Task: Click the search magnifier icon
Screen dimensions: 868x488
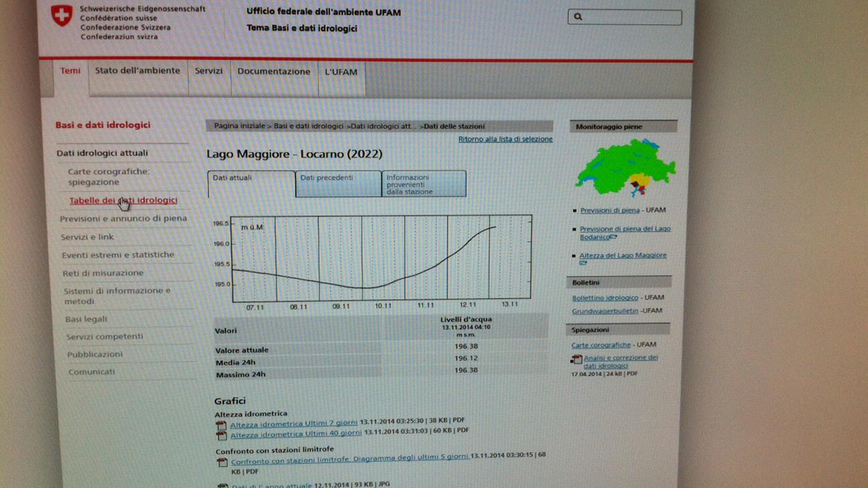Action: [578, 17]
